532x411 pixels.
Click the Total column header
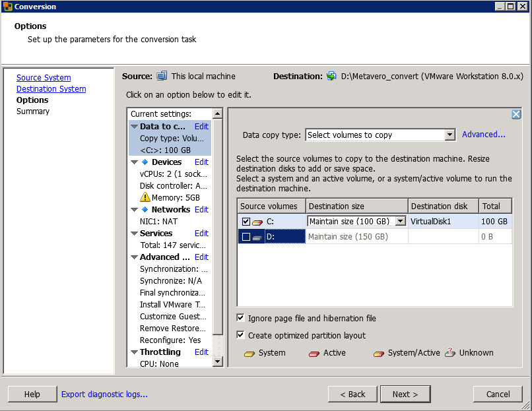coord(495,206)
